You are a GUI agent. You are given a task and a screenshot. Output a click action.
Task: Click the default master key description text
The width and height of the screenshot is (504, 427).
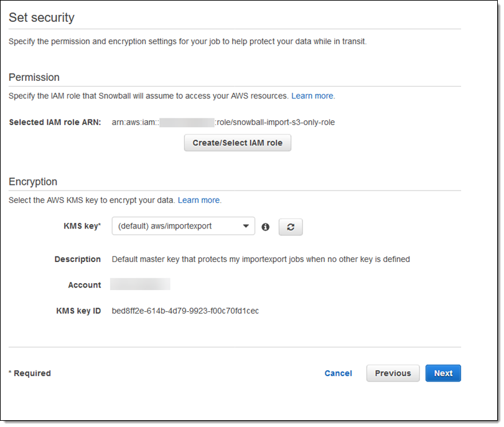[260, 259]
